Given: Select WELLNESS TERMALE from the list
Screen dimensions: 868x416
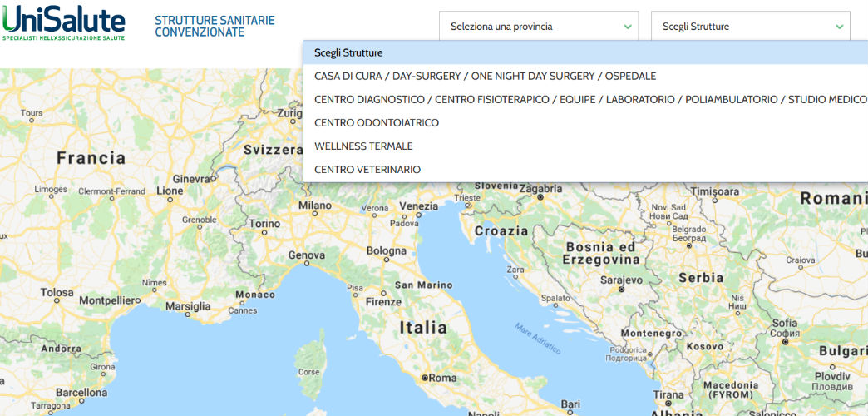Looking at the screenshot, I should pyautogui.click(x=585, y=146).
